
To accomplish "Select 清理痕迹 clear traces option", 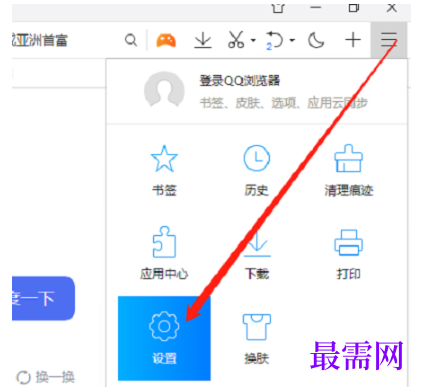I will (x=349, y=171).
